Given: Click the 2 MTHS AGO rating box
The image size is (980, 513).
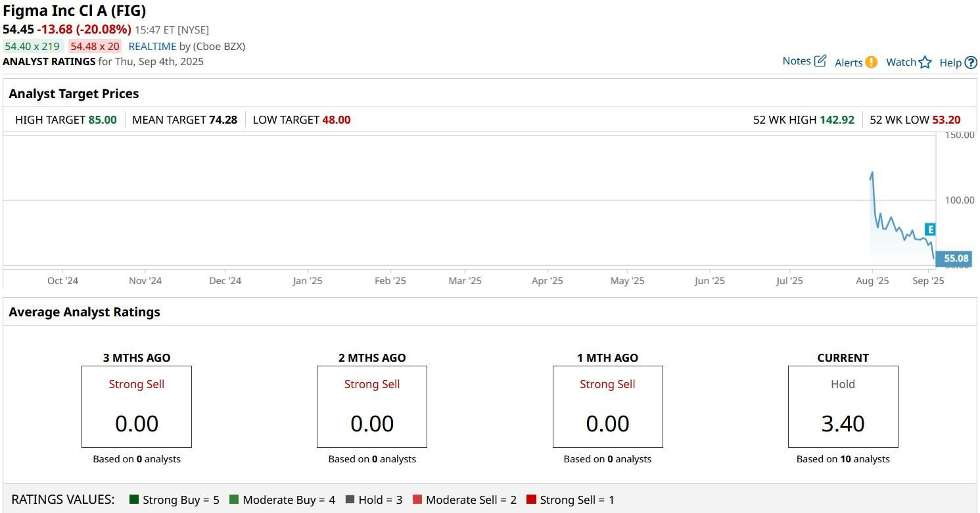Looking at the screenshot, I should tap(372, 406).
